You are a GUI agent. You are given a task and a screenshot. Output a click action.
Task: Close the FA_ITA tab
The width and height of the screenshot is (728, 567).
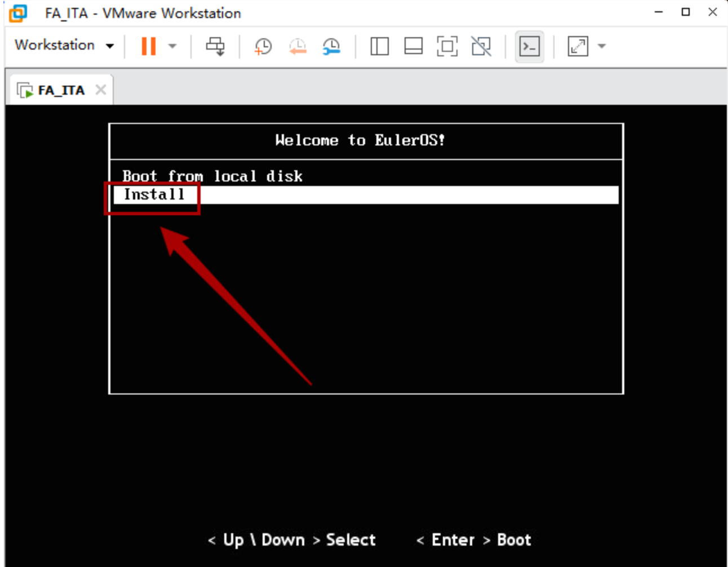pos(101,90)
